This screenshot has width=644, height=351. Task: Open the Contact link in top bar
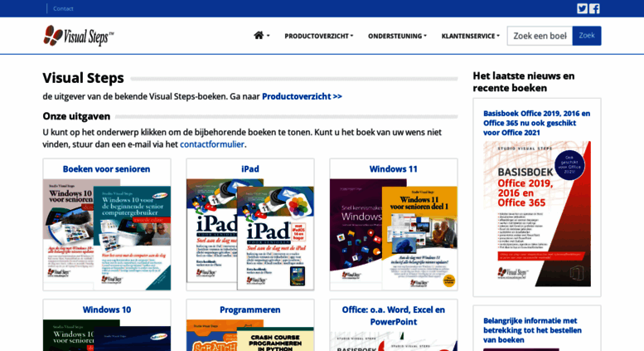pyautogui.click(x=63, y=8)
